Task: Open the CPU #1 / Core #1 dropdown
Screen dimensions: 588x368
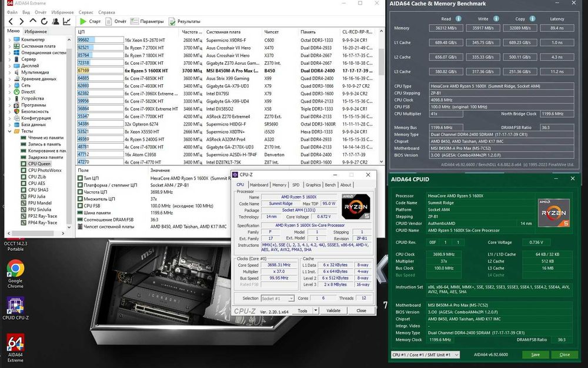Action: 425,354
